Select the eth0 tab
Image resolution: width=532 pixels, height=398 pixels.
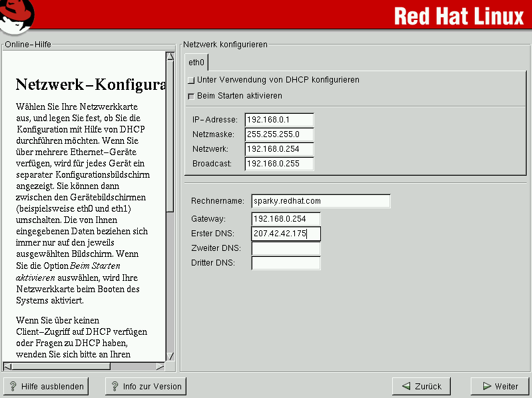tap(196, 63)
